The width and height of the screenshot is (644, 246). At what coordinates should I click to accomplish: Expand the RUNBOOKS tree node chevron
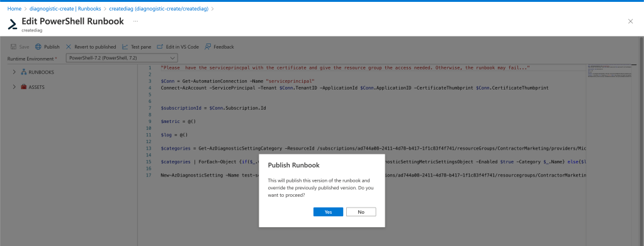pyautogui.click(x=14, y=72)
